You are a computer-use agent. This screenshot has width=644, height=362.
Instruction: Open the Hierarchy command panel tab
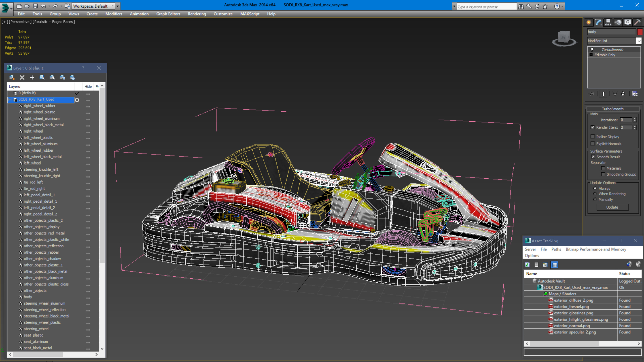pos(608,23)
